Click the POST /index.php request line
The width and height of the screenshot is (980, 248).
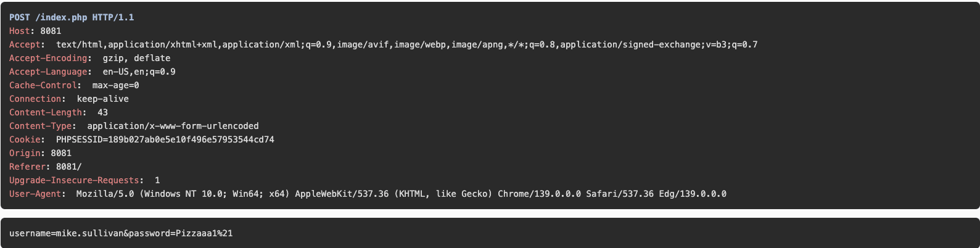click(x=72, y=17)
